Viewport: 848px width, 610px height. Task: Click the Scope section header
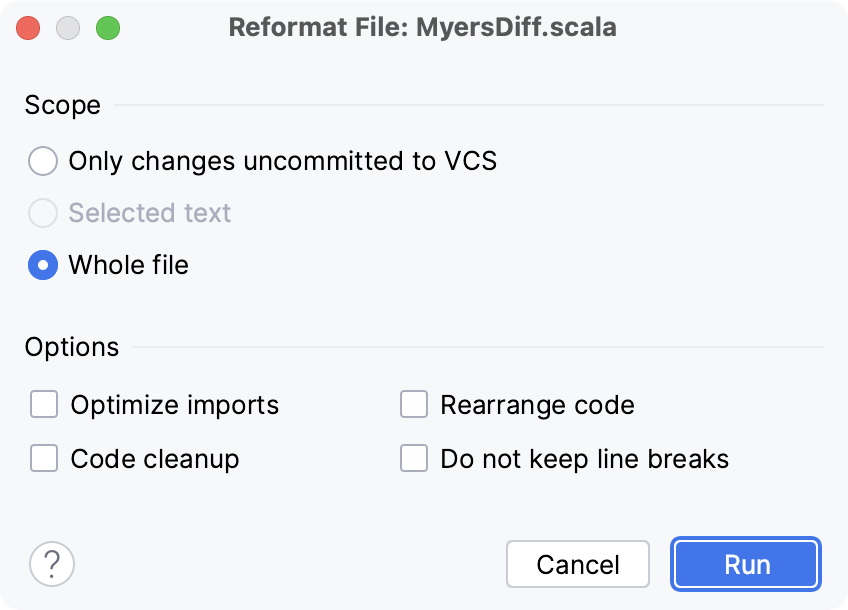pos(62,105)
